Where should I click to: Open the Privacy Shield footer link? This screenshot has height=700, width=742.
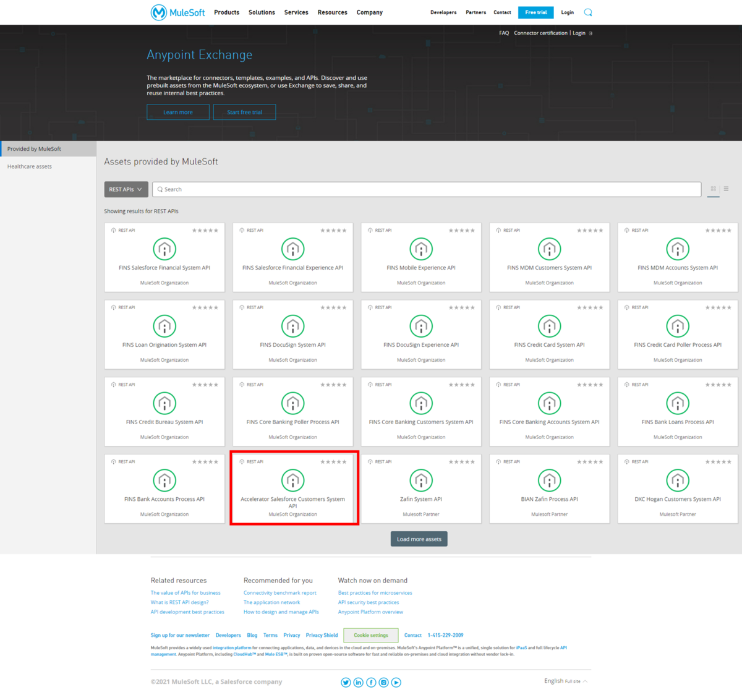click(322, 635)
